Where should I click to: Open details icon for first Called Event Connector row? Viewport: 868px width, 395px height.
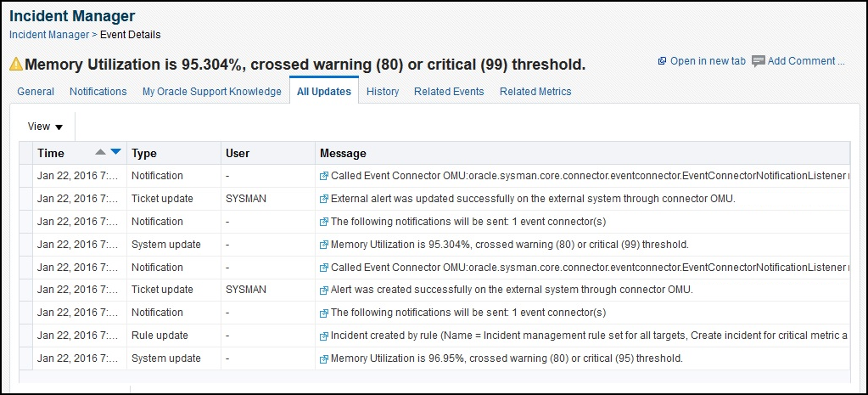pyautogui.click(x=324, y=176)
